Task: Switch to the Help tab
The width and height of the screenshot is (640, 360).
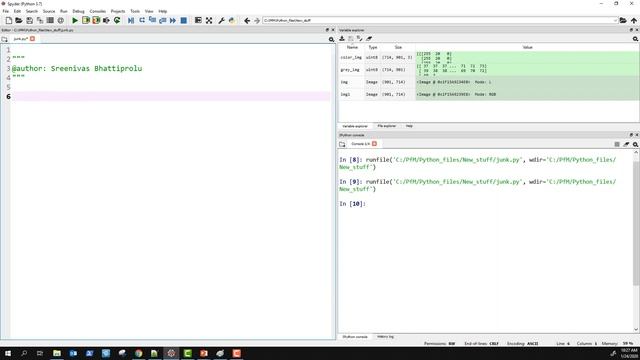Action: [409, 126]
